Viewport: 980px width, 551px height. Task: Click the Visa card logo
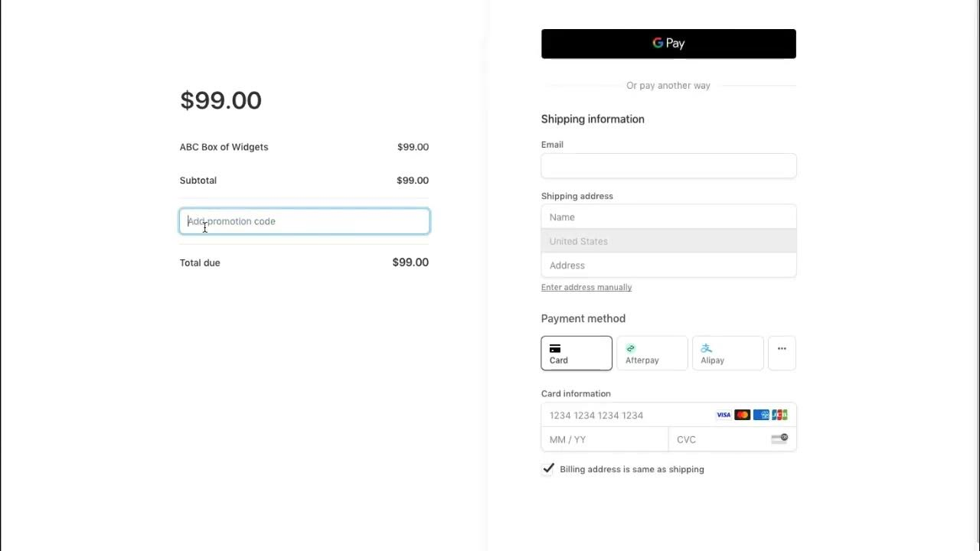724,415
